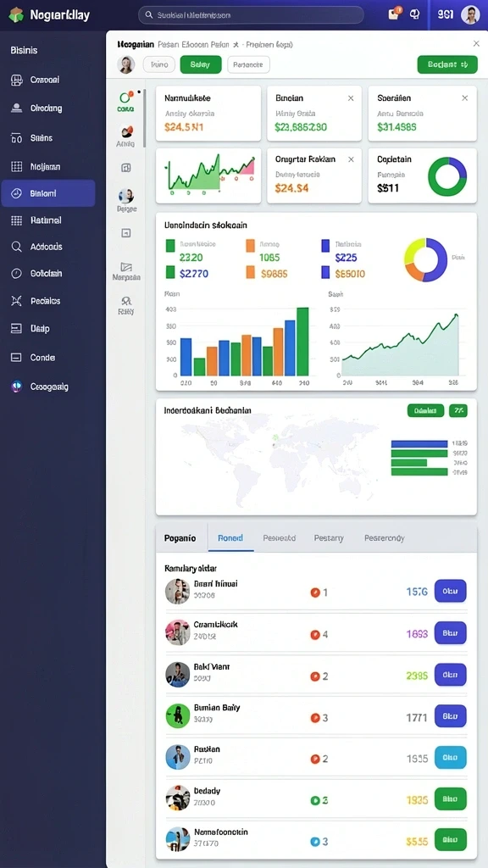Open the user profile avatar in header
This screenshot has width=488, height=868.
470,15
